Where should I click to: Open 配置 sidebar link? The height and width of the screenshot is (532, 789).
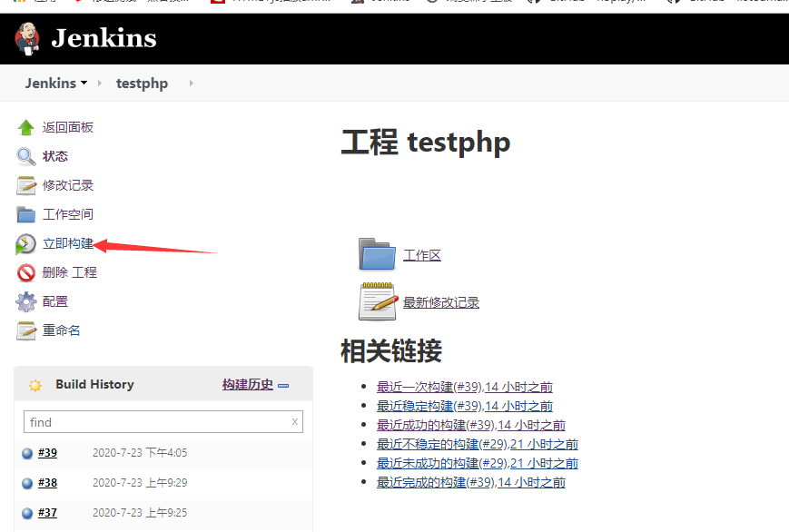(x=54, y=301)
